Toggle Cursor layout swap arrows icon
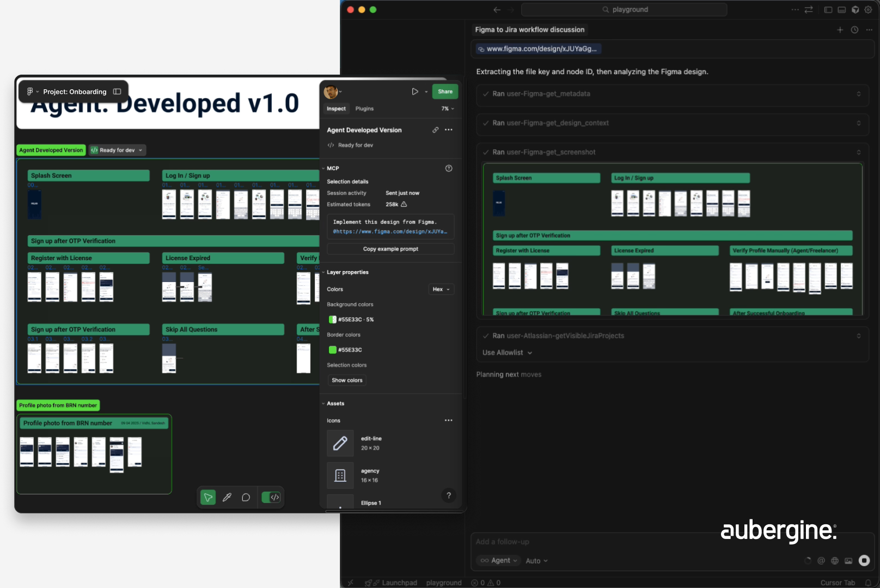This screenshot has width=880, height=588. (809, 10)
